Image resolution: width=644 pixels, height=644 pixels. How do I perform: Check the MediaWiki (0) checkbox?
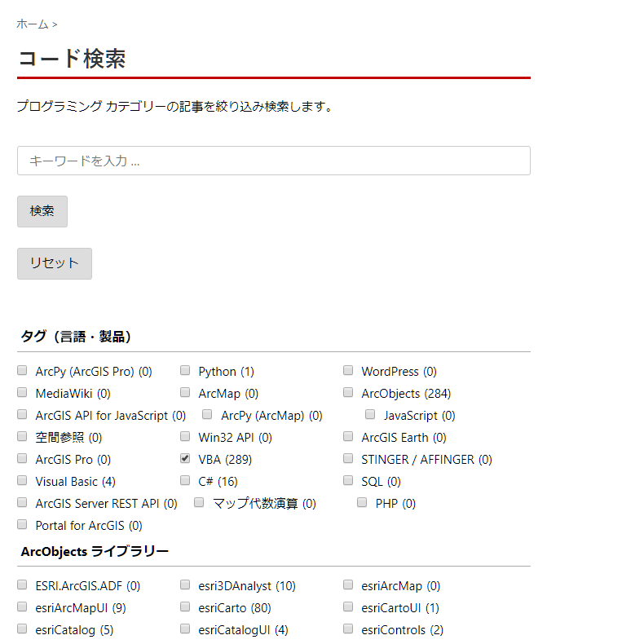(22, 392)
